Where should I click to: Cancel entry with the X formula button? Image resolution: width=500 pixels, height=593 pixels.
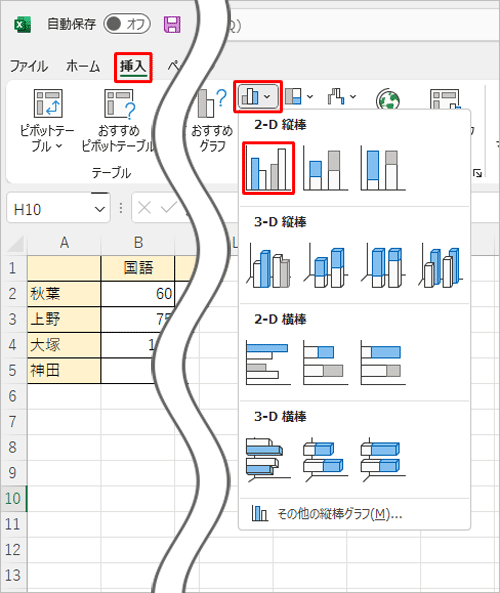click(x=144, y=208)
